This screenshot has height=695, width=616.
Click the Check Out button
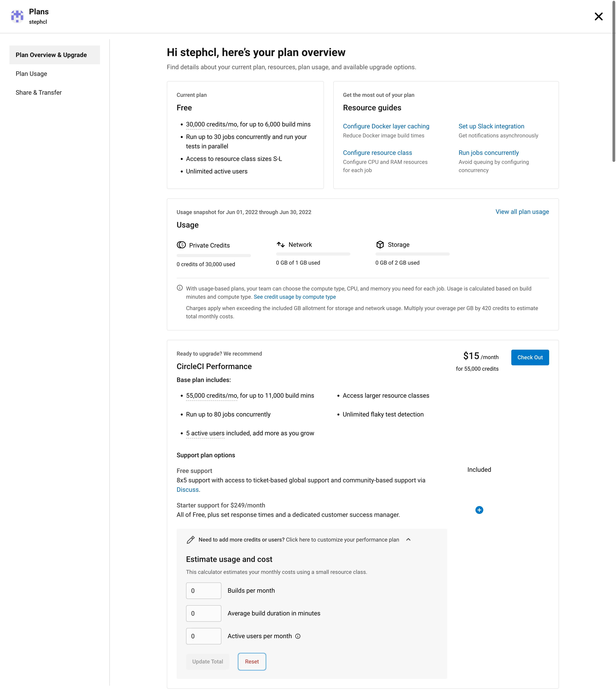pos(530,357)
